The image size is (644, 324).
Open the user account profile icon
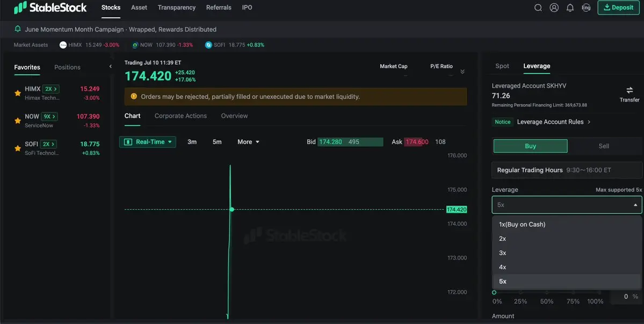coord(554,8)
